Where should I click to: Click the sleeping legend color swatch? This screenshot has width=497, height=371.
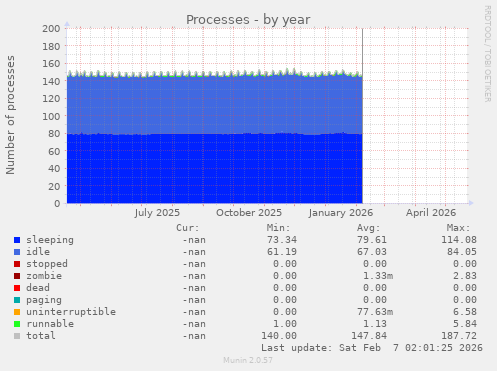[17, 240]
